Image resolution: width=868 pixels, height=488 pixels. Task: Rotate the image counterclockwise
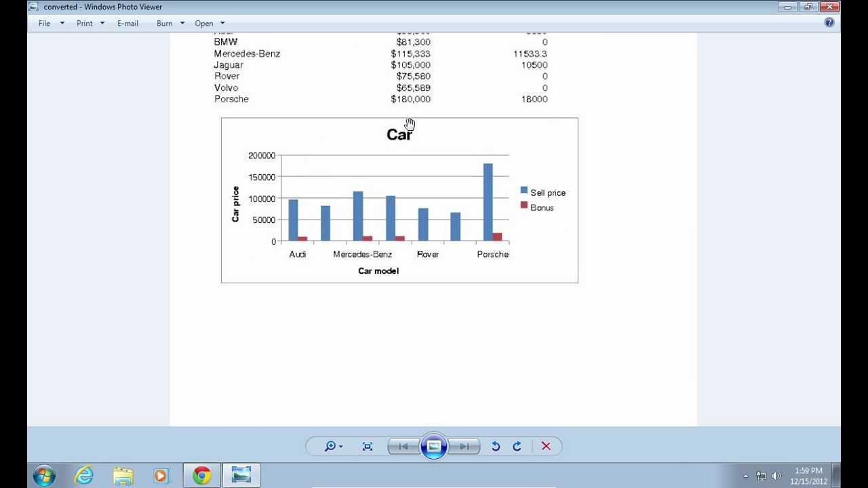[496, 446]
